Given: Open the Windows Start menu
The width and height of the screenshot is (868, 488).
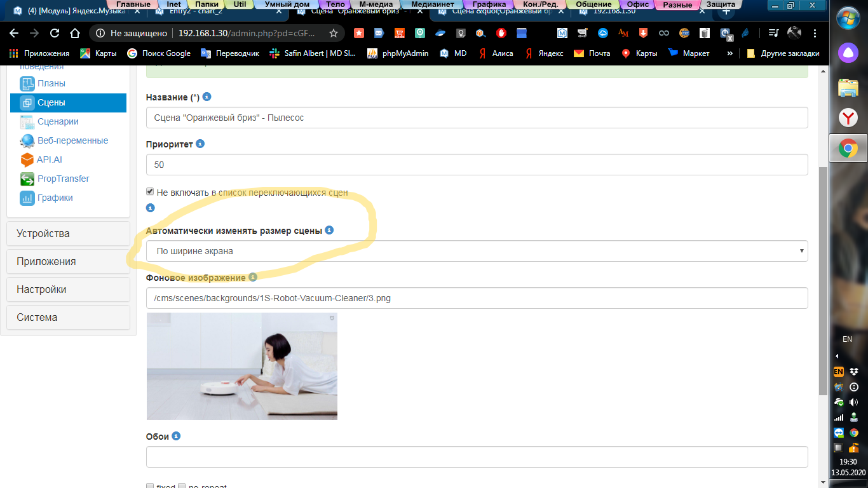Looking at the screenshot, I should (x=848, y=18).
